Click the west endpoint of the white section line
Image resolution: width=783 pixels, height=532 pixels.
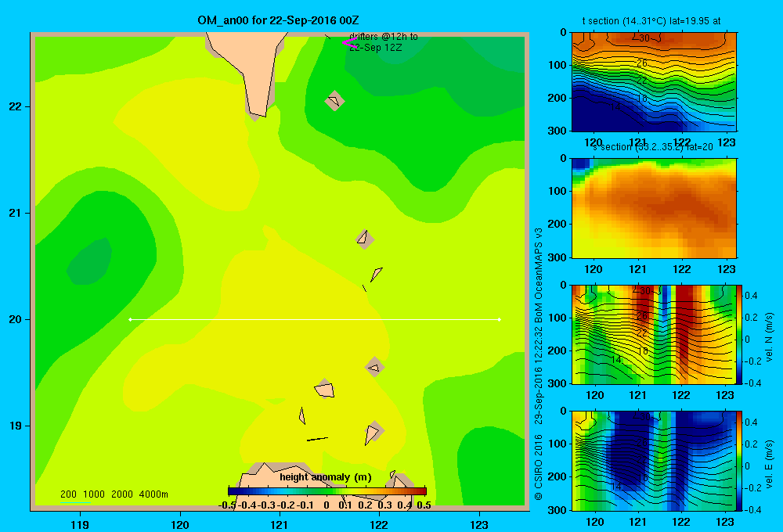130,319
